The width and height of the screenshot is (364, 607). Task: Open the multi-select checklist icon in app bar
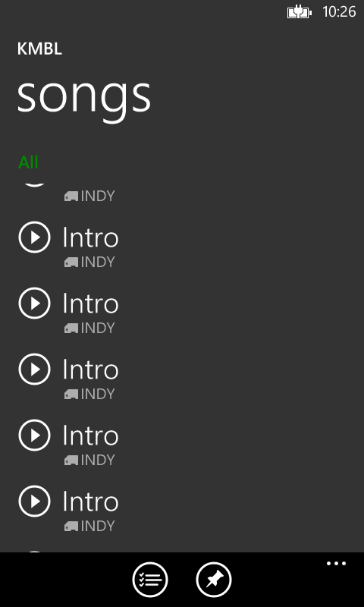tap(150, 580)
